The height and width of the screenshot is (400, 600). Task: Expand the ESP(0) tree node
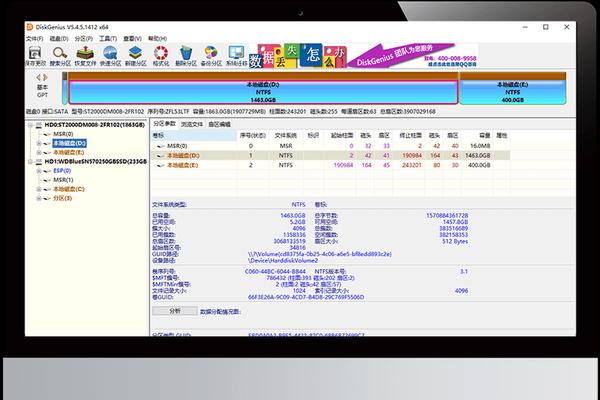[39, 171]
